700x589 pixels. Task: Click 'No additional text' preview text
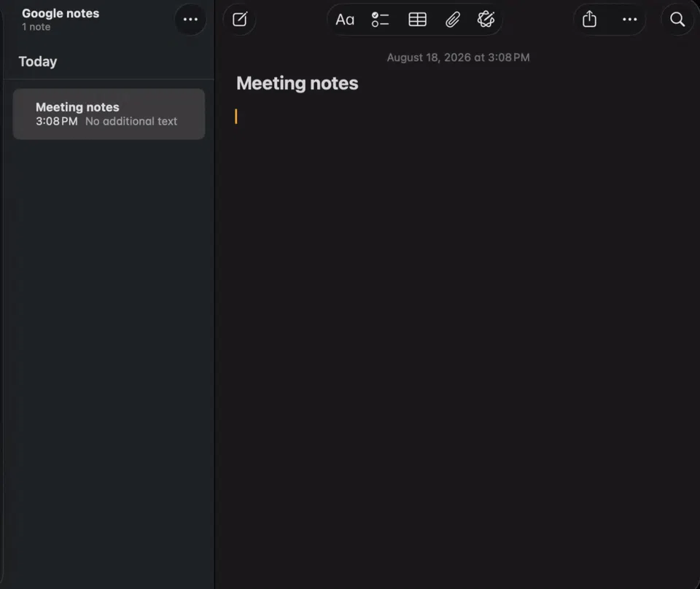(131, 121)
